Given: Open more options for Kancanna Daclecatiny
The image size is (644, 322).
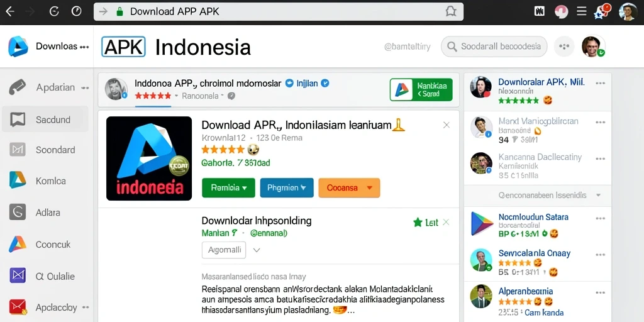Looking at the screenshot, I should click(600, 158).
